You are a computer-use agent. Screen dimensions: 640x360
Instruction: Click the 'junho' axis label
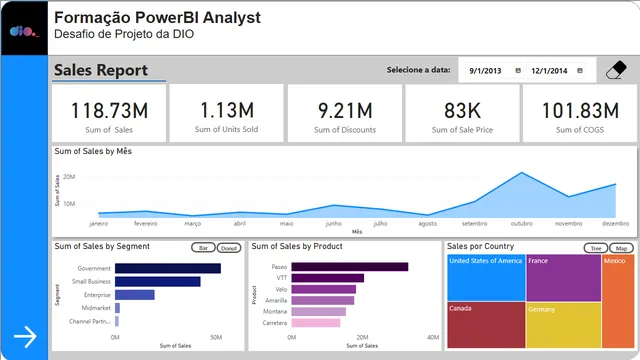pyautogui.click(x=333, y=224)
